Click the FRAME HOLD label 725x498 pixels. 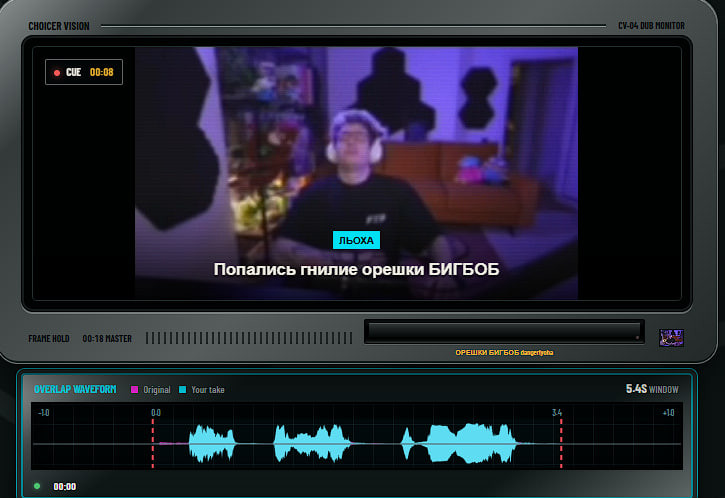49,338
